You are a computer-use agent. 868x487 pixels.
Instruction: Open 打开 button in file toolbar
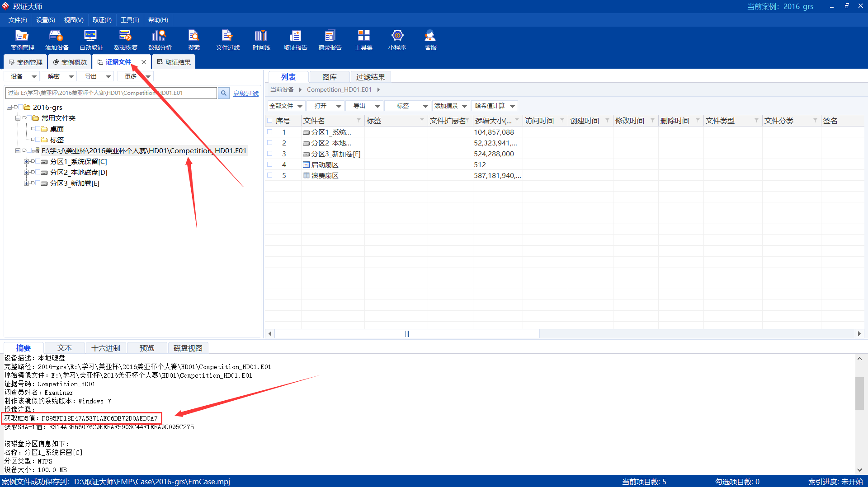point(325,106)
